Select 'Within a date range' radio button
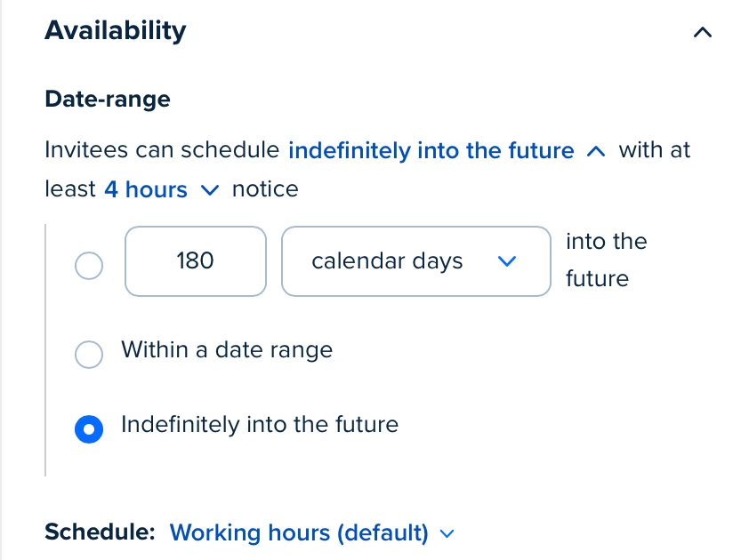Screen dimensions: 749x560 tap(89, 354)
